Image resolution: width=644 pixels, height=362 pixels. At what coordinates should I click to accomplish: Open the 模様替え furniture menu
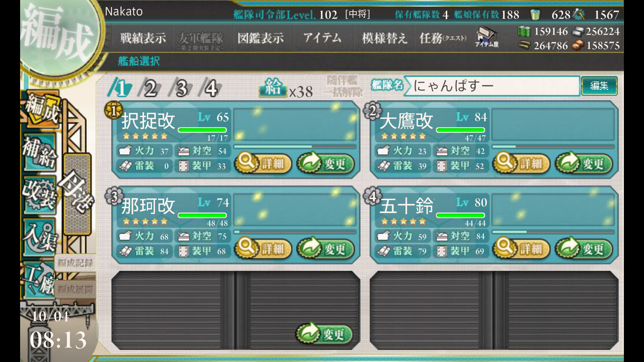[x=384, y=38]
